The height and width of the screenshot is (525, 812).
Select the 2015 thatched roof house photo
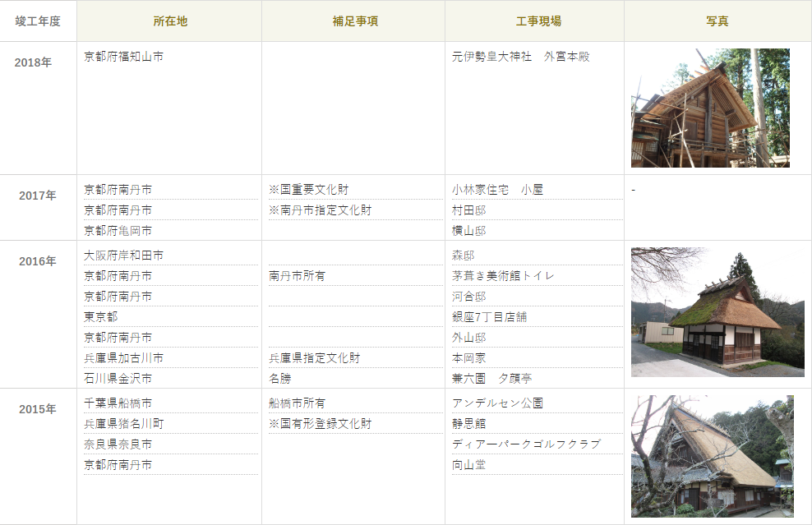click(x=712, y=456)
